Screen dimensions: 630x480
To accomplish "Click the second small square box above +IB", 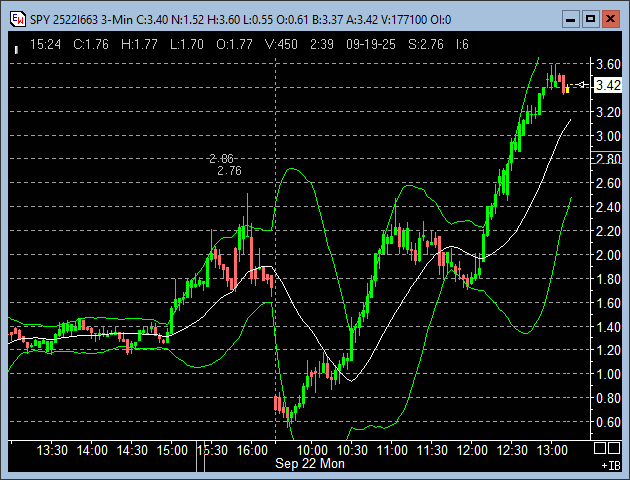I will tap(615, 450).
